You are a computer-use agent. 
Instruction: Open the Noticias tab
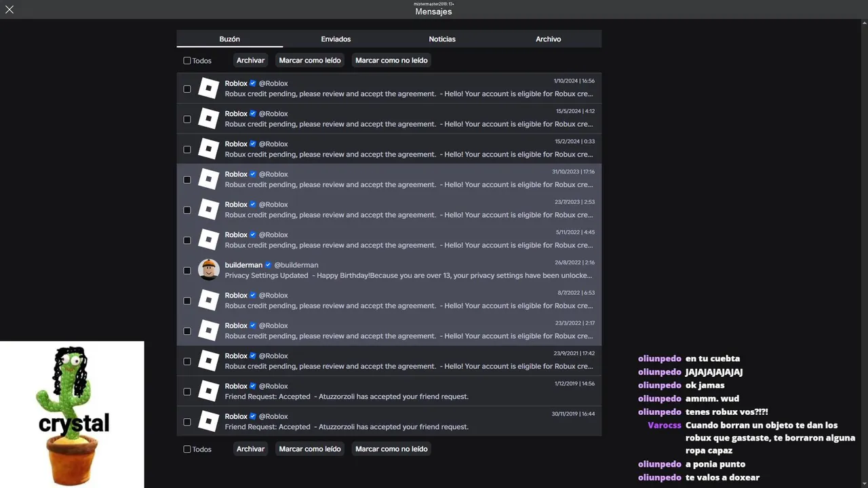tap(442, 39)
